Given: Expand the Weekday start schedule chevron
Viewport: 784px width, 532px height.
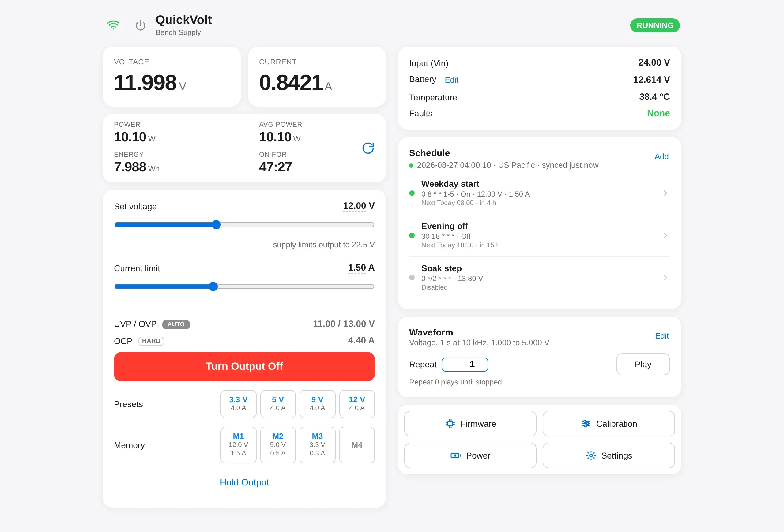Looking at the screenshot, I should pyautogui.click(x=665, y=193).
